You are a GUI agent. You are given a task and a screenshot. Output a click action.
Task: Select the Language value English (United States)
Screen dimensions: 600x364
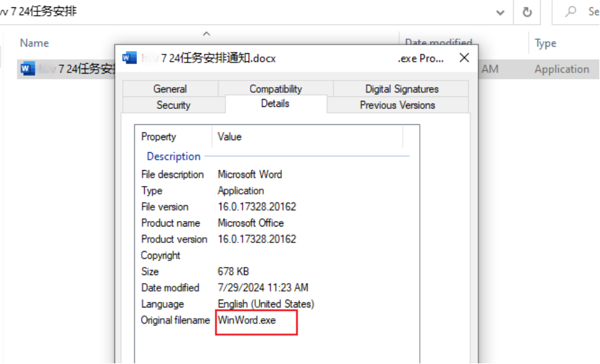pyautogui.click(x=266, y=304)
